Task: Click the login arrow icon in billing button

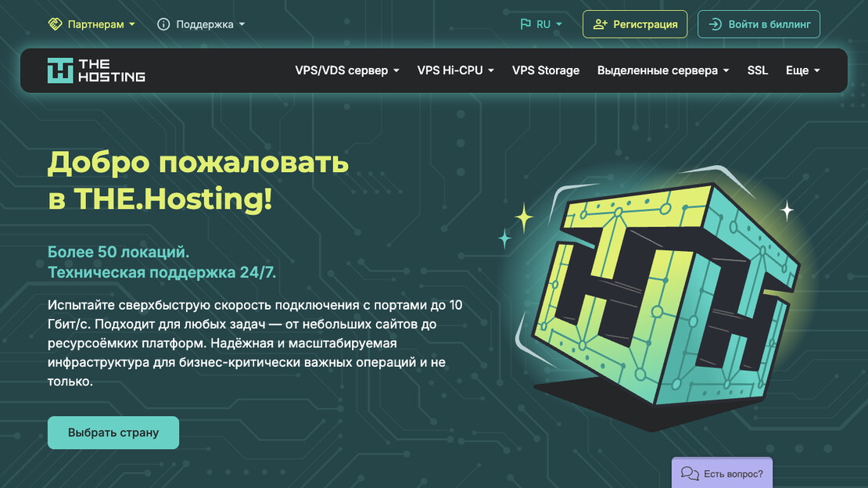Action: coord(715,24)
